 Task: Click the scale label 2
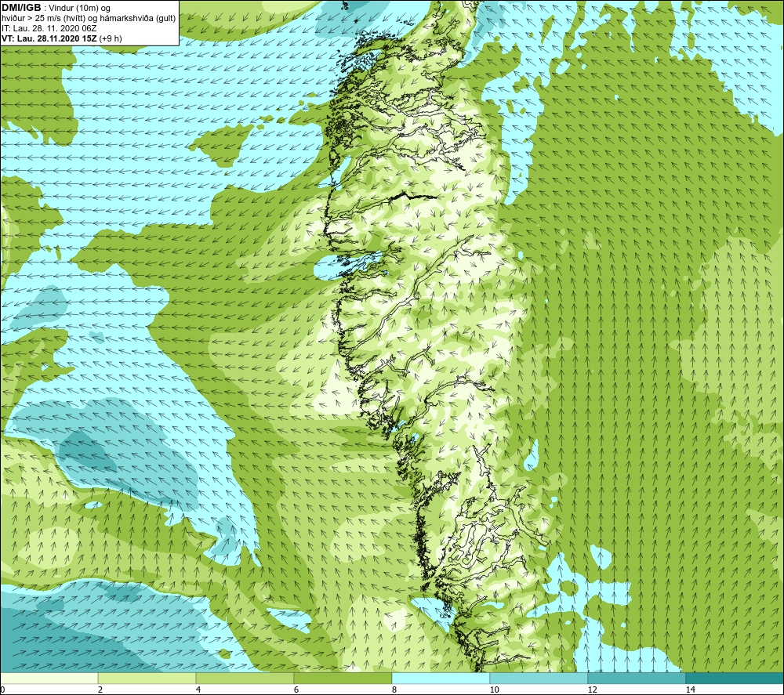point(100,690)
